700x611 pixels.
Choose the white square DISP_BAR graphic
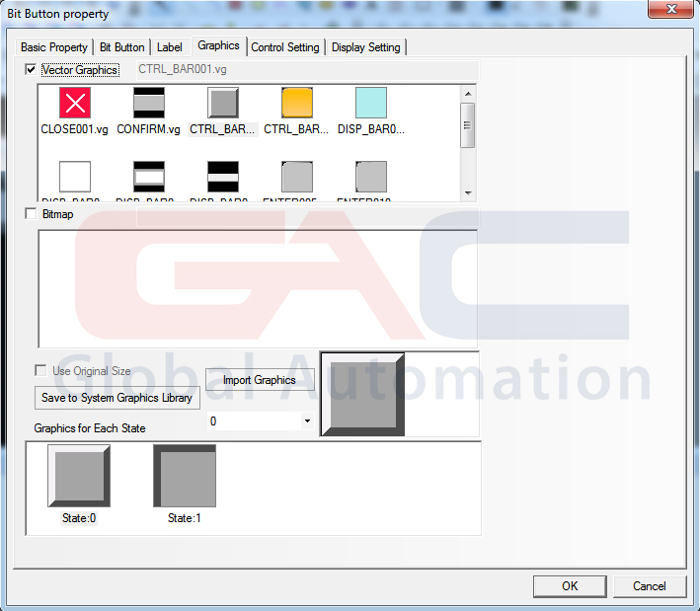(x=75, y=177)
